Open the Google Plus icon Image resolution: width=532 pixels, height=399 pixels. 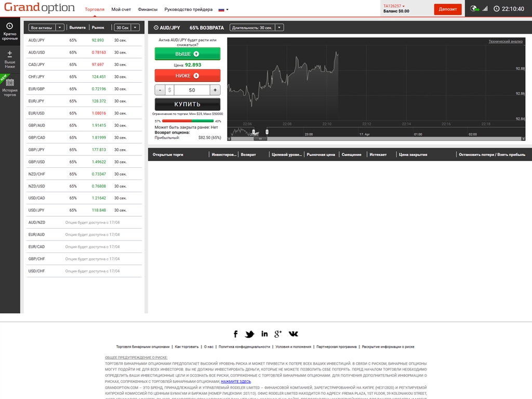pos(278,334)
